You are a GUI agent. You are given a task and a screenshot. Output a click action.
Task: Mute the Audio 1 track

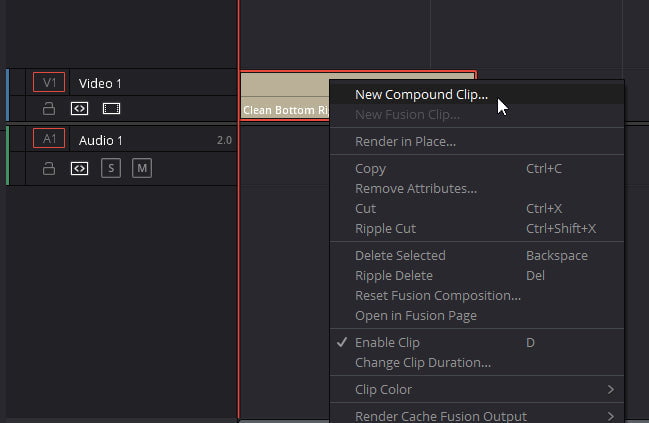click(142, 168)
